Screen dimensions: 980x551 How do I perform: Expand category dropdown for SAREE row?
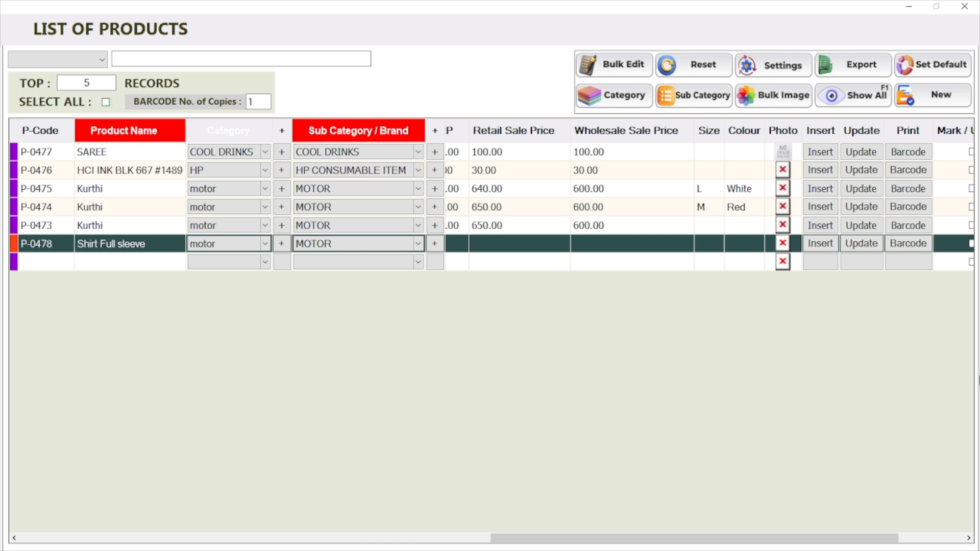click(265, 152)
